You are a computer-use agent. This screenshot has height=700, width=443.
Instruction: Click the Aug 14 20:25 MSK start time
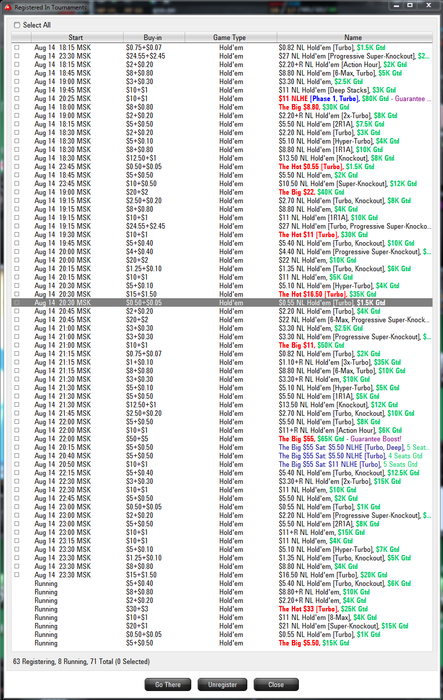(x=63, y=98)
